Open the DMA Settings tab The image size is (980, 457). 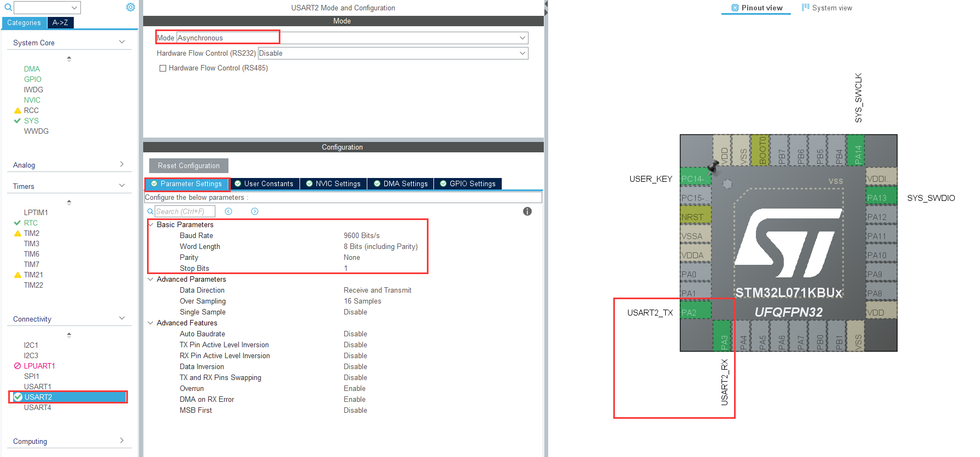[401, 183]
